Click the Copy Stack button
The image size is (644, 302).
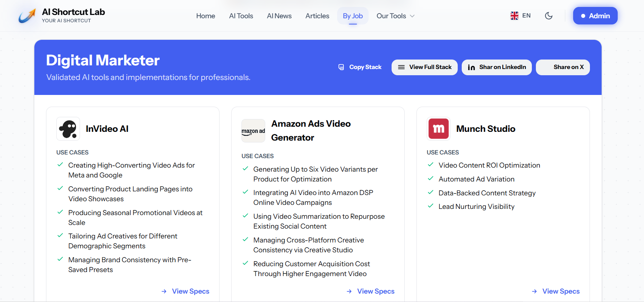coord(360,67)
